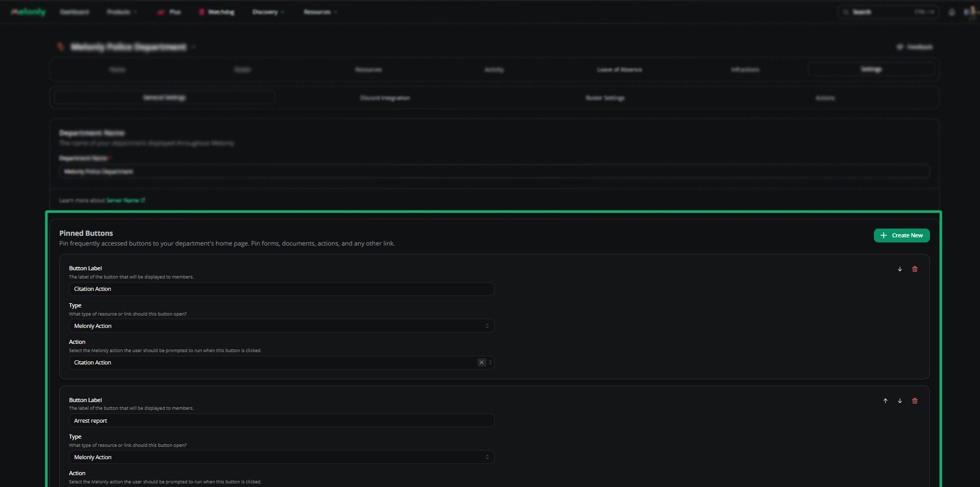The width and height of the screenshot is (980, 487).
Task: Open Type dropdown for Citation Action button
Action: point(281,326)
